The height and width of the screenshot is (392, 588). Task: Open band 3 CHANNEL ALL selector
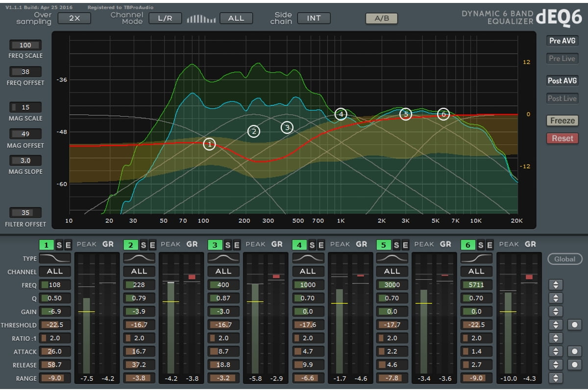pyautogui.click(x=223, y=271)
